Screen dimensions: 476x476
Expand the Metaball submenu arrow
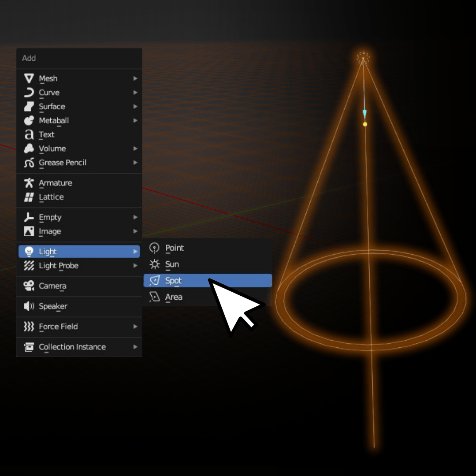pos(135,120)
